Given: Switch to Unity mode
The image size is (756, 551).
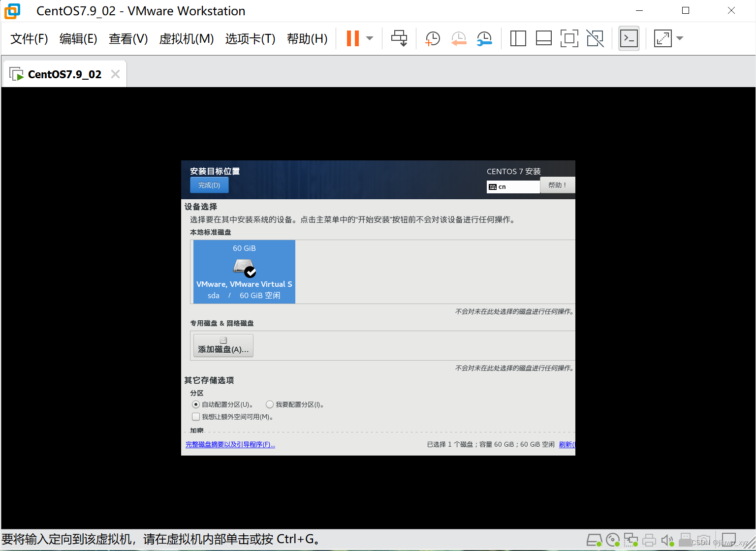Looking at the screenshot, I should 595,38.
